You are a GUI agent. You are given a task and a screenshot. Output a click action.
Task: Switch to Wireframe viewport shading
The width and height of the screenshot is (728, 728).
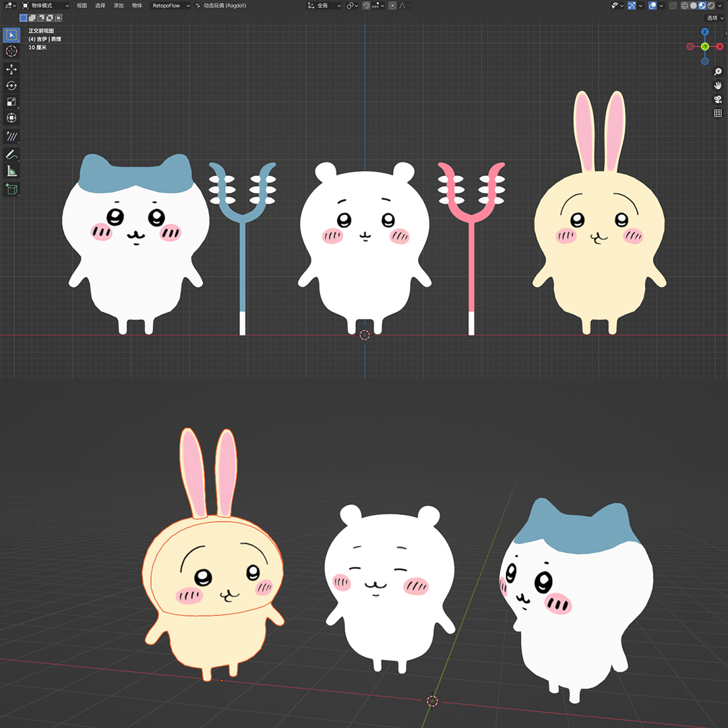click(684, 5)
